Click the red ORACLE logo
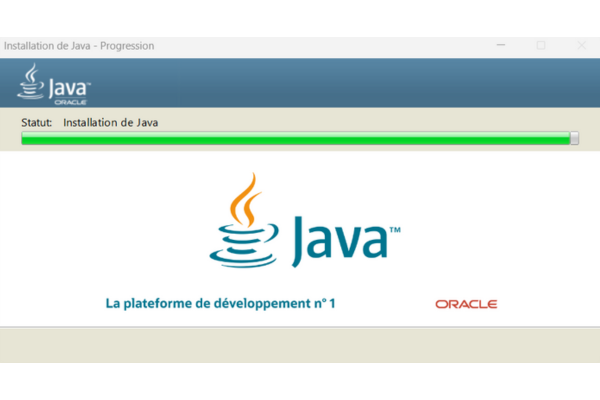 [x=466, y=304]
